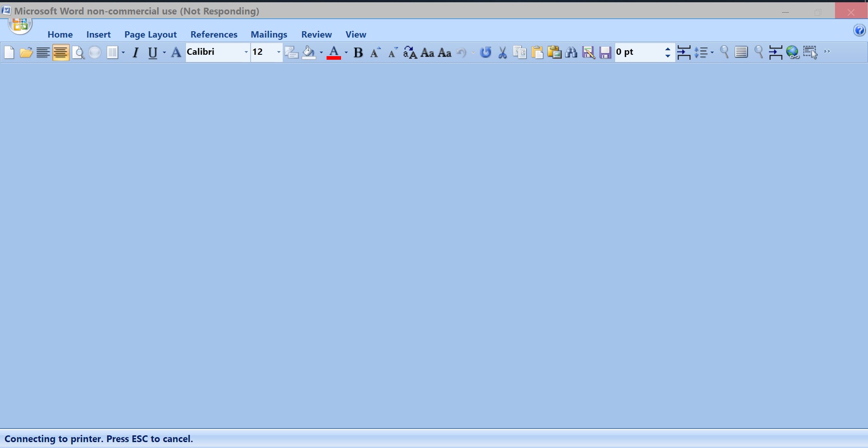Open the red font color swatch
868x448 pixels.
click(x=334, y=52)
